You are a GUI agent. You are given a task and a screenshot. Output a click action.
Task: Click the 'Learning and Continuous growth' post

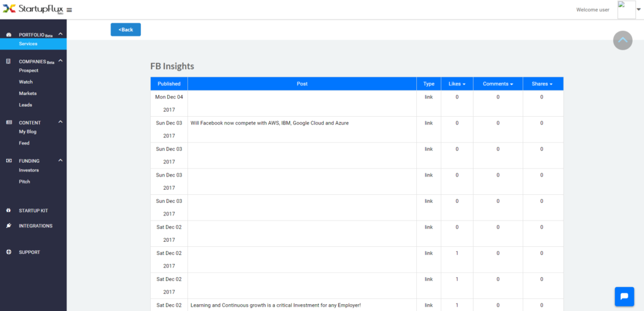(x=275, y=305)
